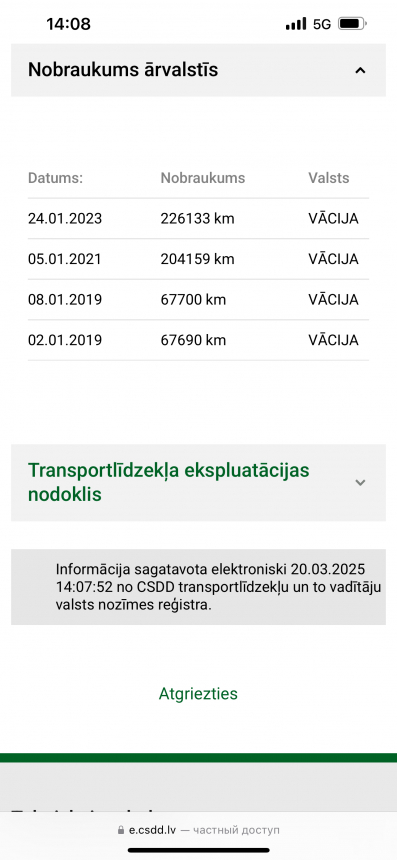Tap the home indicator bar at bottom
The width and height of the screenshot is (397, 860).
pyautogui.click(x=198, y=850)
